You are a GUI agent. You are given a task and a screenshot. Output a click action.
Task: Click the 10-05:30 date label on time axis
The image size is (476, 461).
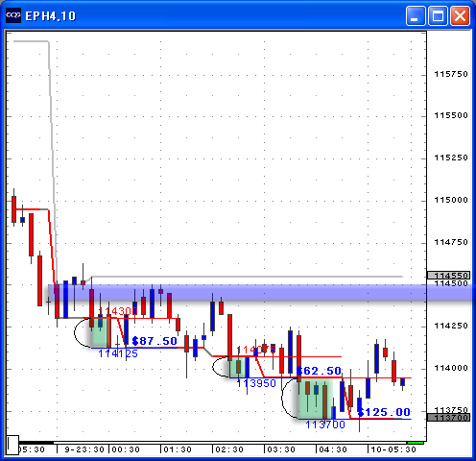pos(393,449)
